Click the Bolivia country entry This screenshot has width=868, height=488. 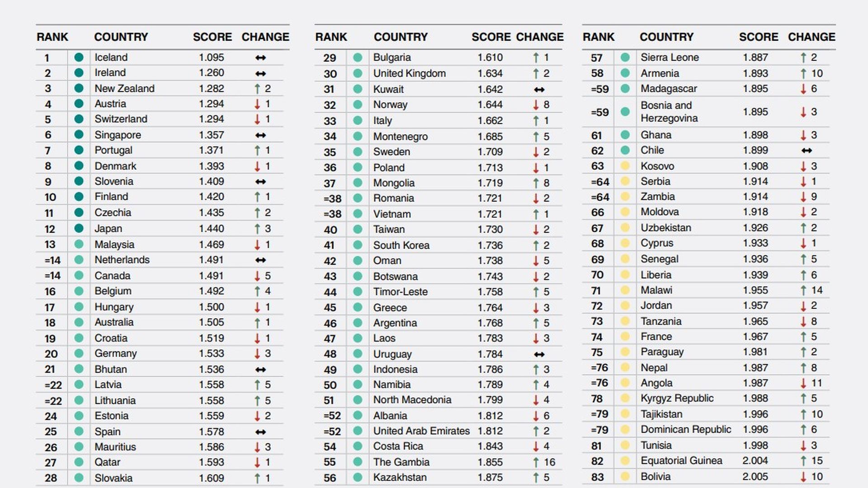coord(655,476)
